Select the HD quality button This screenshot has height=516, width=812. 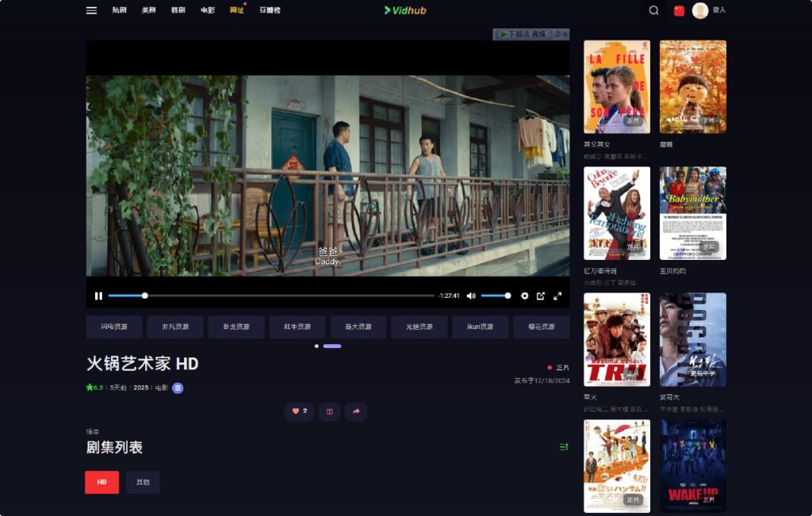point(101,482)
